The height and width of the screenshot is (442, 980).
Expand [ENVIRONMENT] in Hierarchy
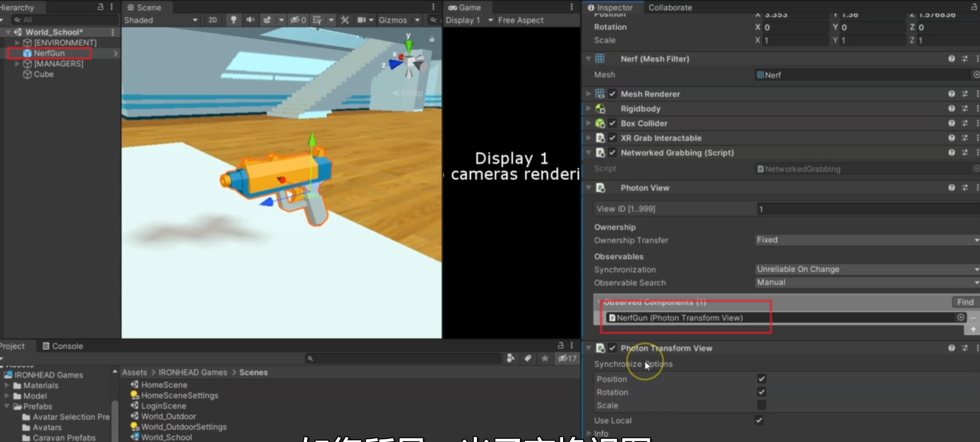(x=17, y=43)
